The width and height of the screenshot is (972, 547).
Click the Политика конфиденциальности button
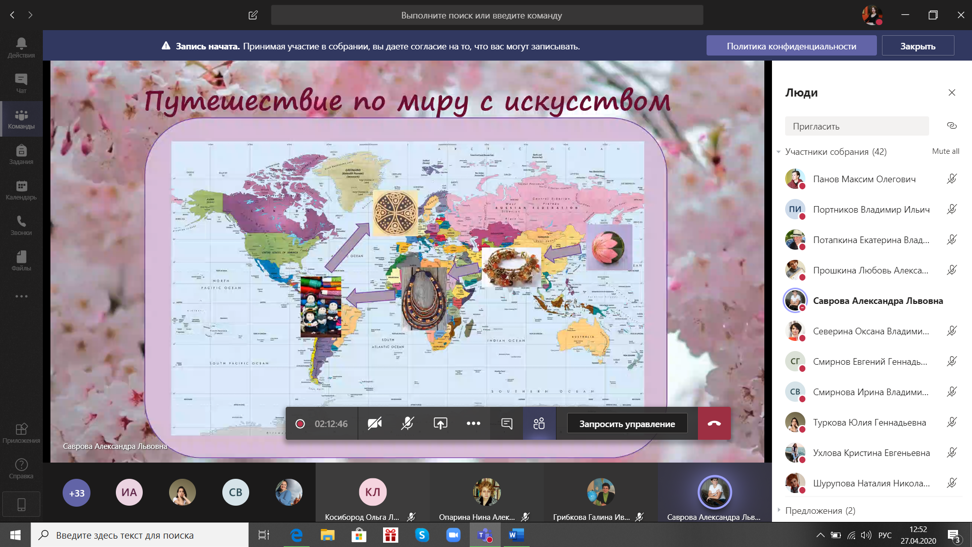click(791, 46)
